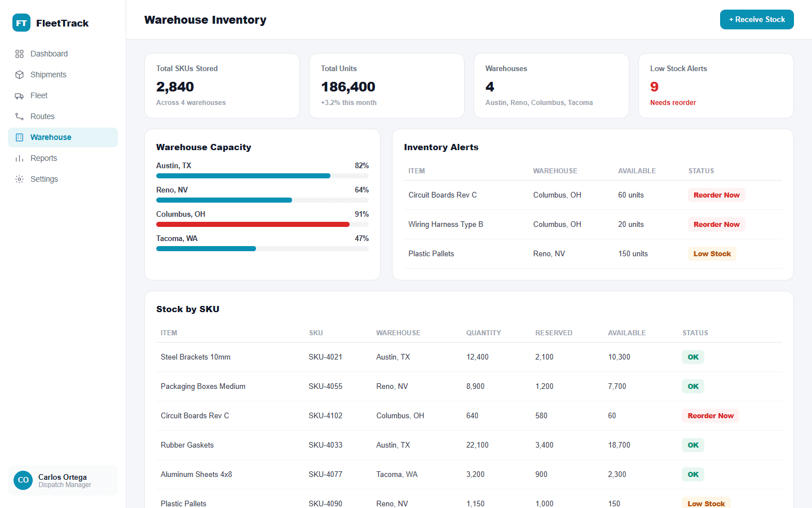Click the Wiring Harness Type B item

click(445, 224)
